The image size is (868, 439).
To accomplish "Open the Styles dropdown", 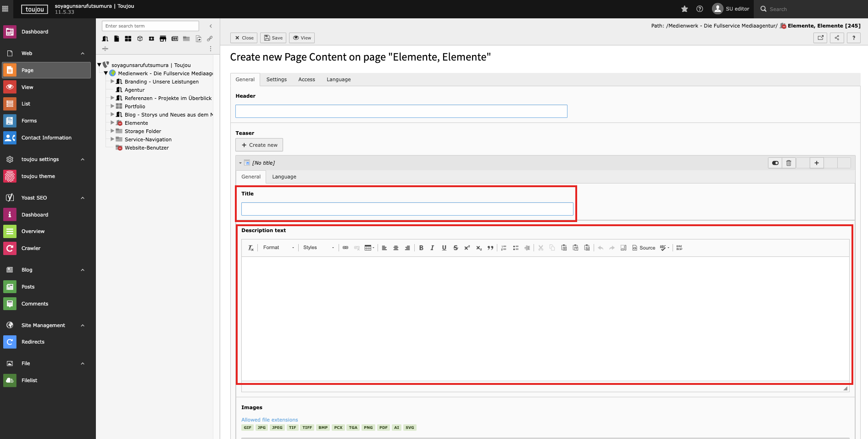I will coord(318,248).
